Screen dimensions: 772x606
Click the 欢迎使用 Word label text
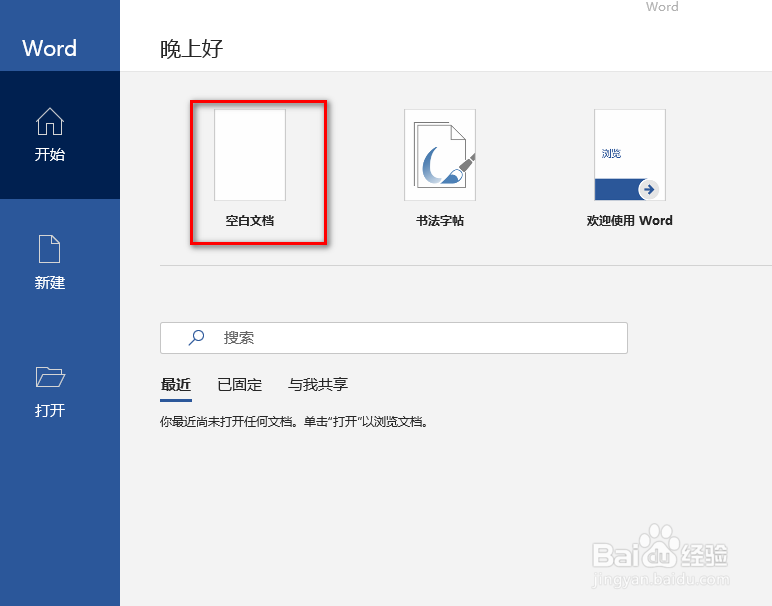click(630, 221)
